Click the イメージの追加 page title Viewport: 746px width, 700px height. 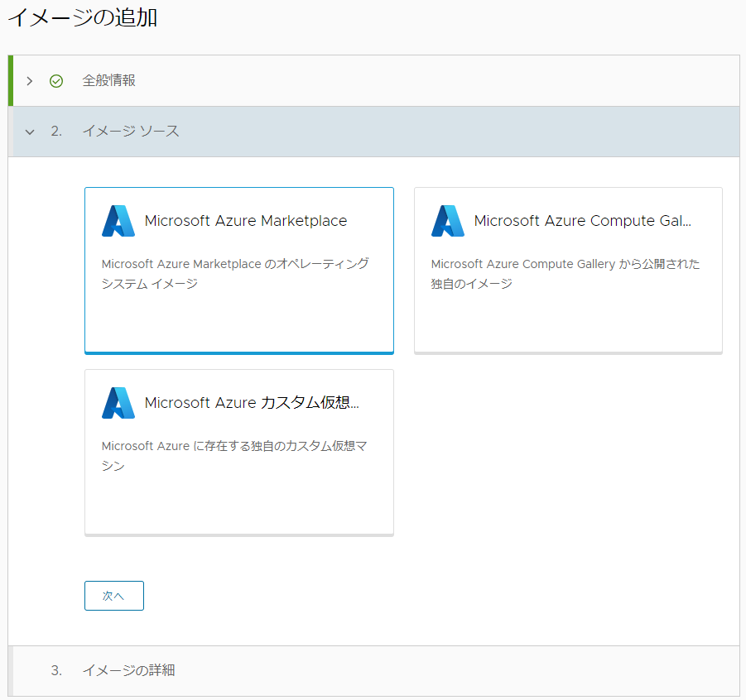coord(83,17)
